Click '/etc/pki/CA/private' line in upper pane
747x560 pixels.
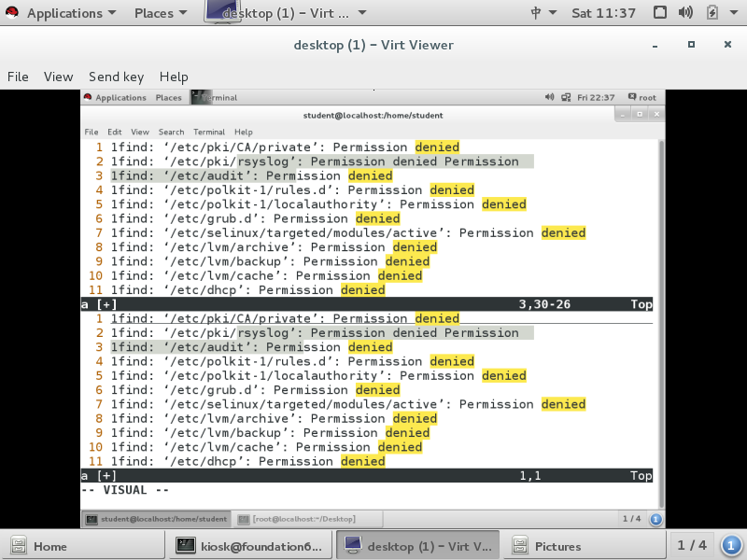point(285,147)
